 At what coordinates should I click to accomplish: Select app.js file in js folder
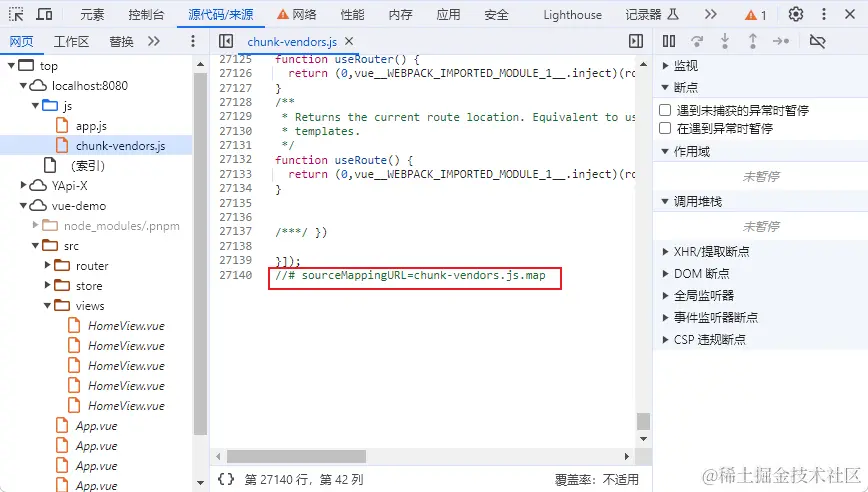(91, 126)
